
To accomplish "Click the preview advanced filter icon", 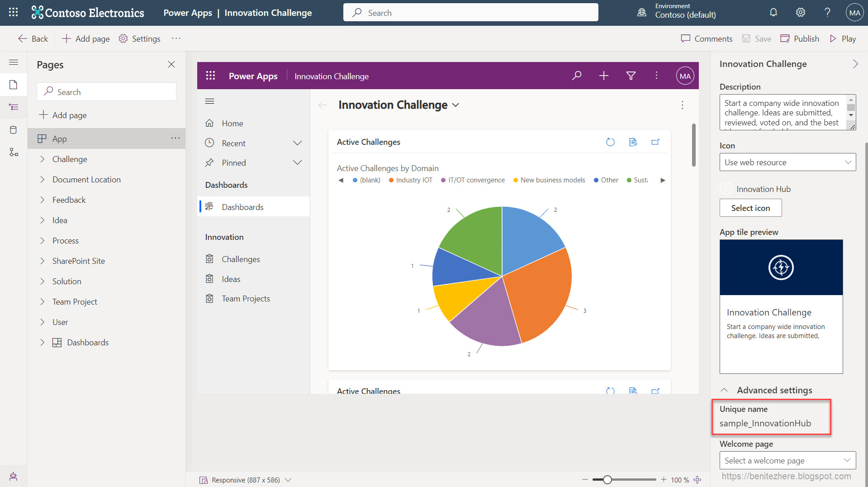I will [x=631, y=76].
